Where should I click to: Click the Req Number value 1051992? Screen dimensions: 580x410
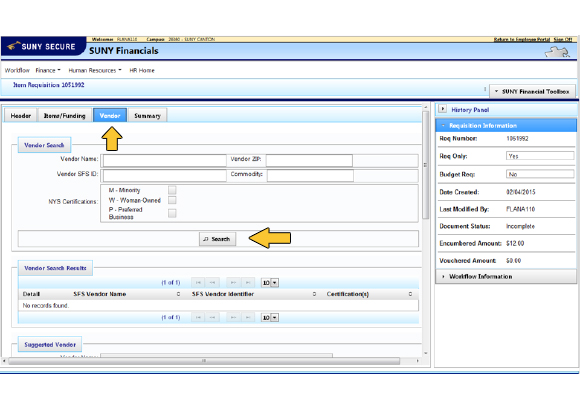point(517,138)
